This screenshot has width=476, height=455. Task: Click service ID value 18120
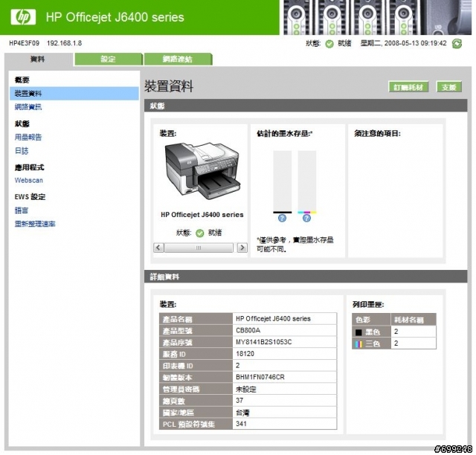coord(245,354)
